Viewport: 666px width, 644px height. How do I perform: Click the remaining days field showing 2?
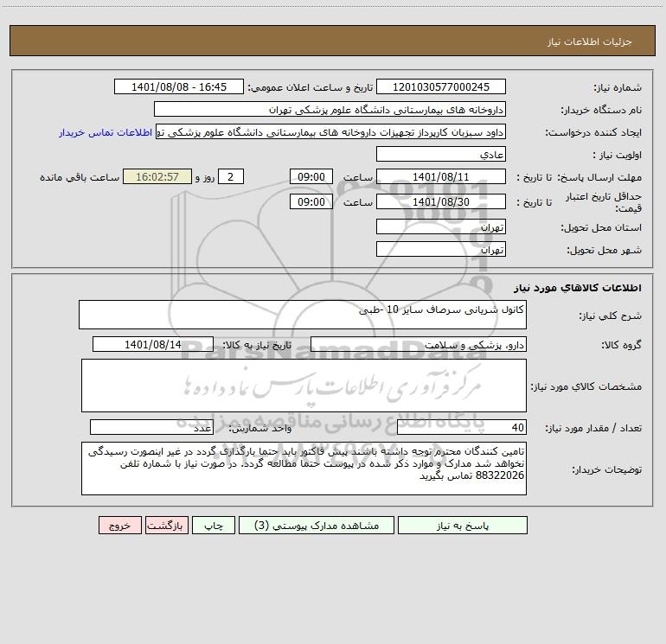point(231,177)
